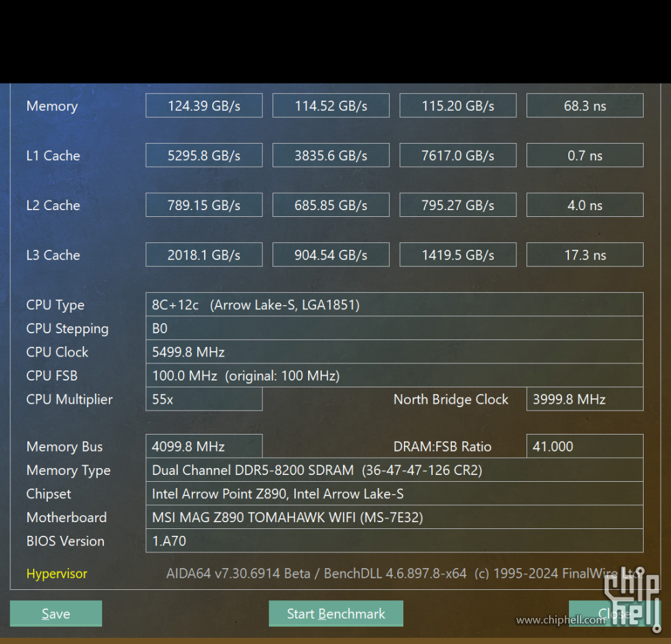Click the CPU Stepping label
The height and width of the screenshot is (644, 671).
click(x=67, y=329)
